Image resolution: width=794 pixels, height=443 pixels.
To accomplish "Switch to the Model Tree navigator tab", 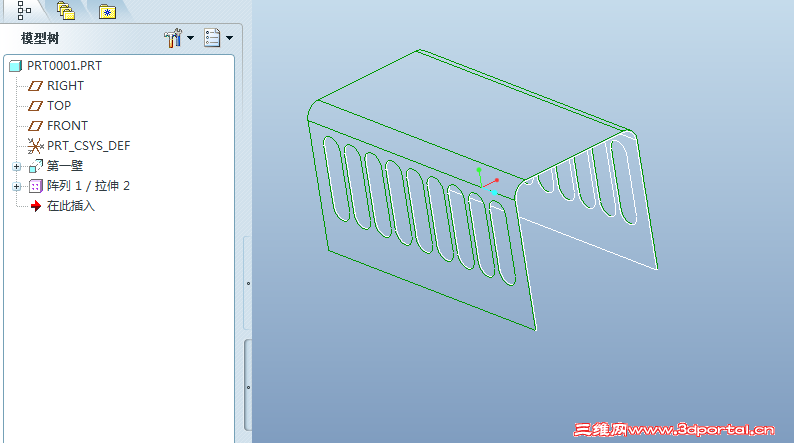I will point(24,10).
